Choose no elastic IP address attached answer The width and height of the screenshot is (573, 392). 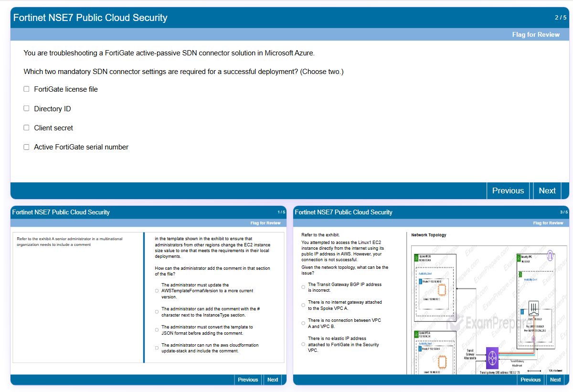[303, 344]
